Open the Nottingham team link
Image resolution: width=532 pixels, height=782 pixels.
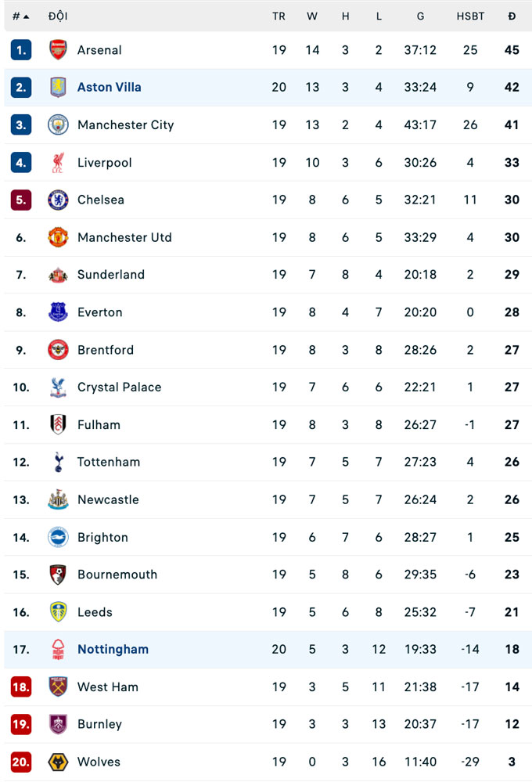(113, 650)
